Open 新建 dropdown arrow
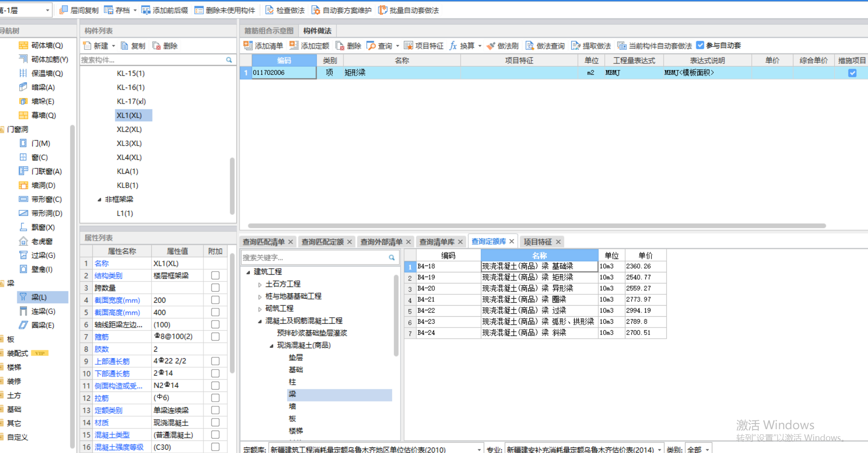Image resolution: width=868 pixels, height=453 pixels. pos(113,46)
